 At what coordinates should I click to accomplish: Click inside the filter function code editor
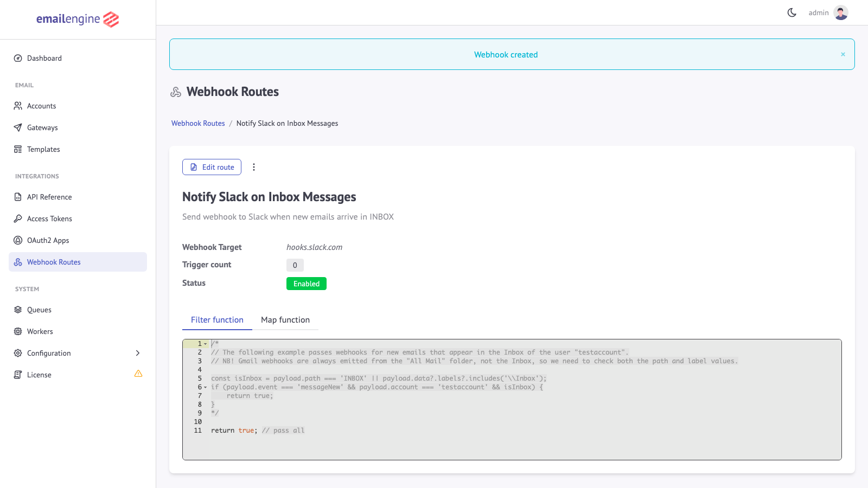[512, 400]
